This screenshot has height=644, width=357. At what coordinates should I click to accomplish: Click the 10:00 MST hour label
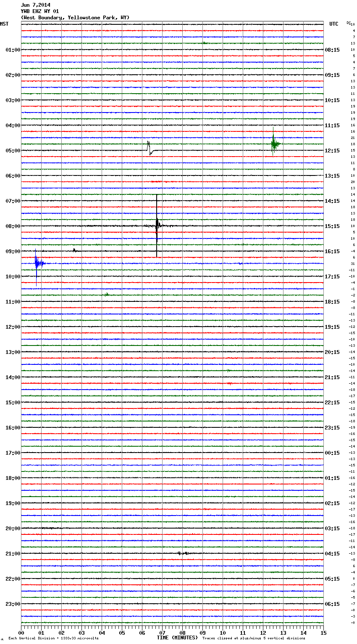[x=13, y=277]
